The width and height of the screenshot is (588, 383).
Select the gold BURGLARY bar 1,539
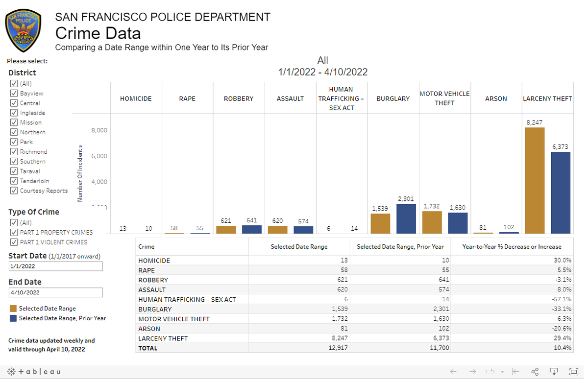(x=380, y=224)
